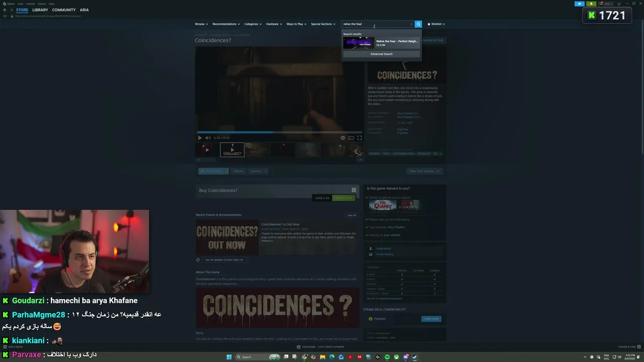Open the Games menu
The image size is (644, 362).
pyautogui.click(x=41, y=4)
